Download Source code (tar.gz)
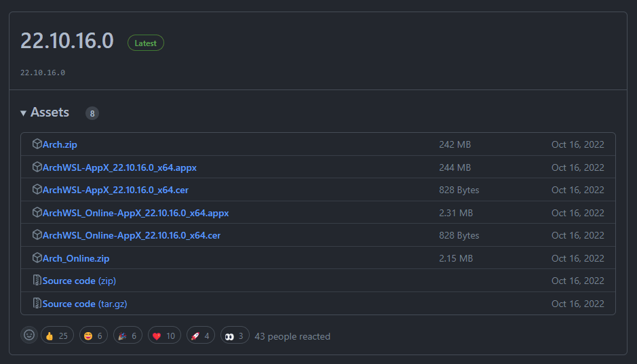Viewport: 637px width, 364px height. tap(85, 304)
